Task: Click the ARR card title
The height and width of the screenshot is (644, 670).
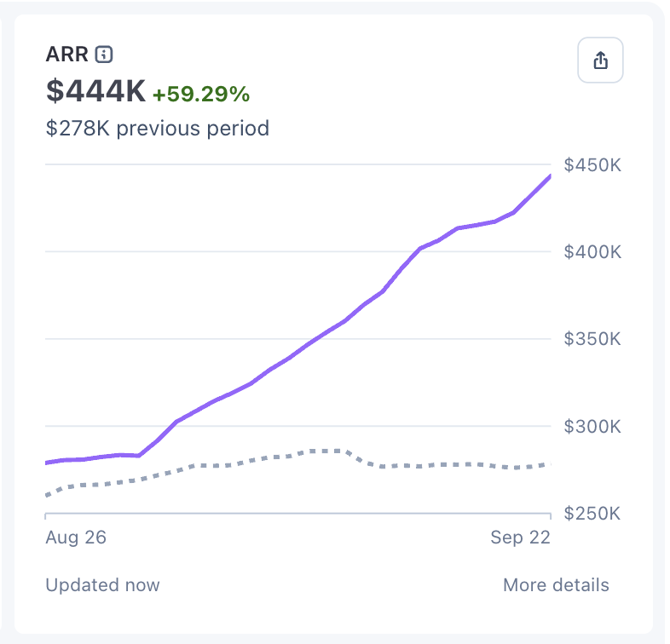Action: coord(66,55)
